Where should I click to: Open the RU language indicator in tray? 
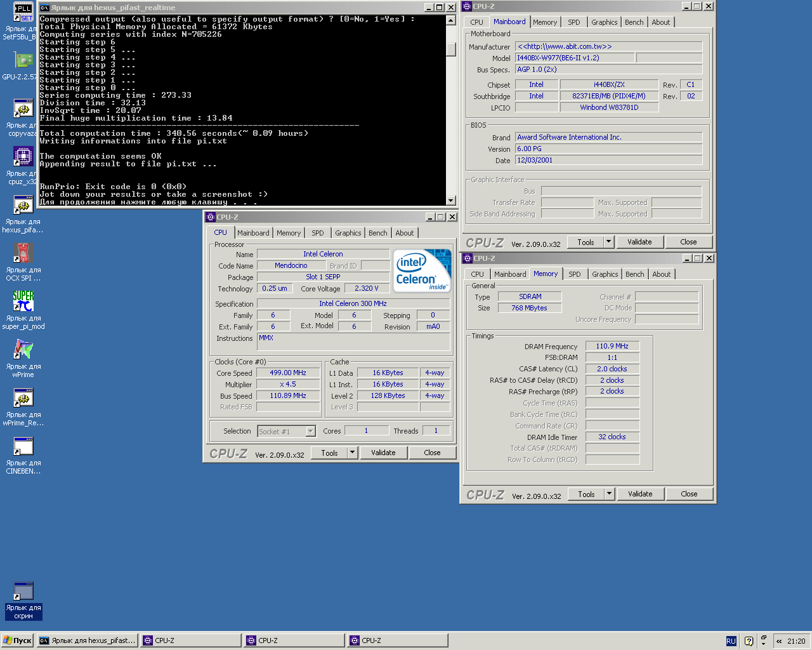point(731,641)
